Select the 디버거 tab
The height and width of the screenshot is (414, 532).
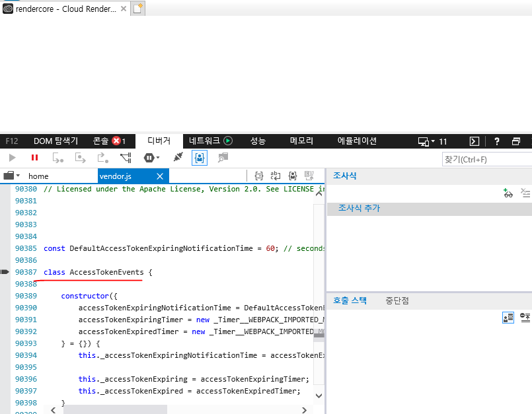(159, 141)
